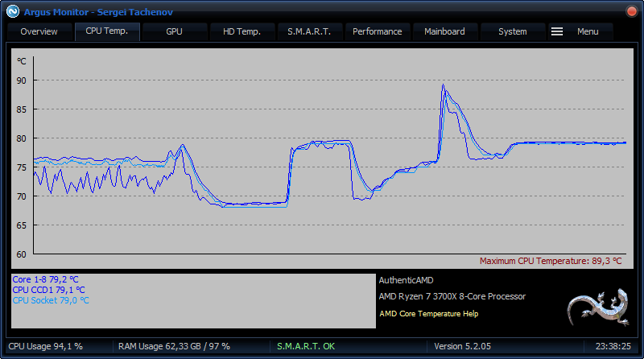Switch to the Performance tab

tap(377, 31)
